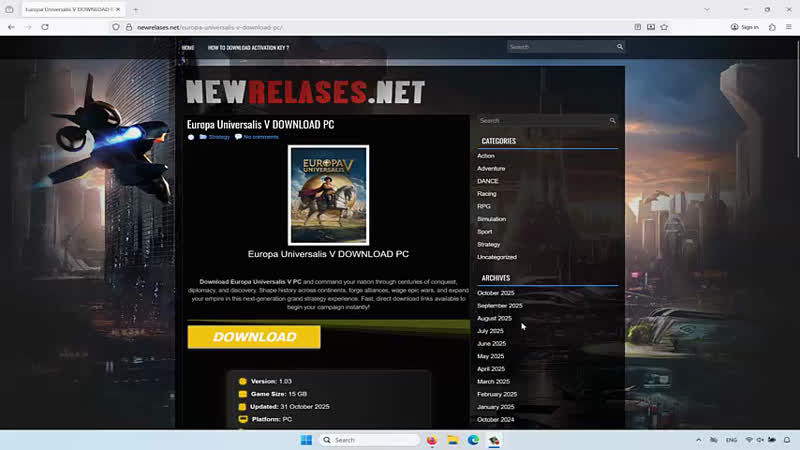The width and height of the screenshot is (800, 450).
Task: Open Firefox from the Windows taskbar
Action: coord(432,440)
